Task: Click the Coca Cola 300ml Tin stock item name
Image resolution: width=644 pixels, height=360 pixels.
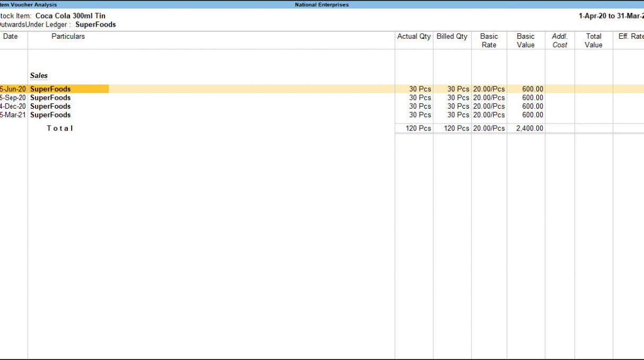Action: click(x=70, y=16)
